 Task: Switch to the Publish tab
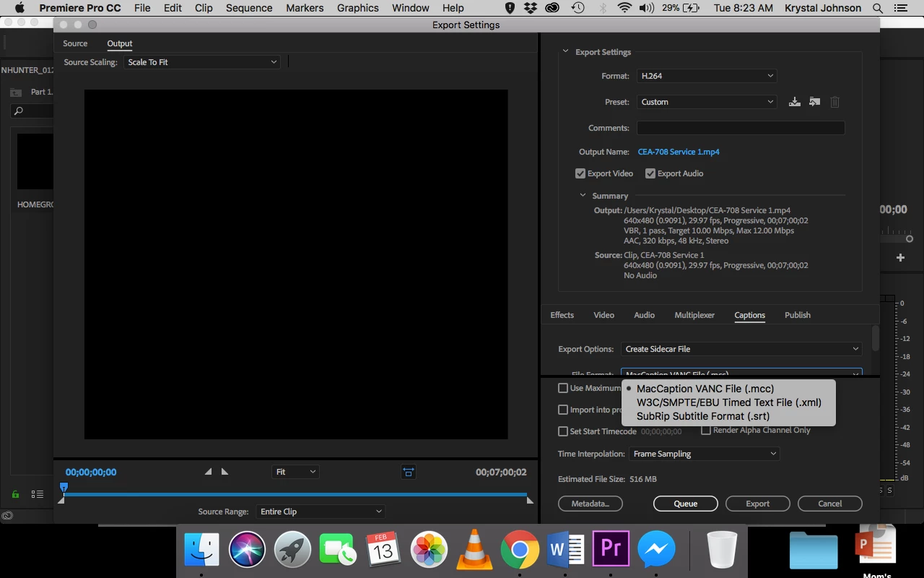(x=798, y=315)
